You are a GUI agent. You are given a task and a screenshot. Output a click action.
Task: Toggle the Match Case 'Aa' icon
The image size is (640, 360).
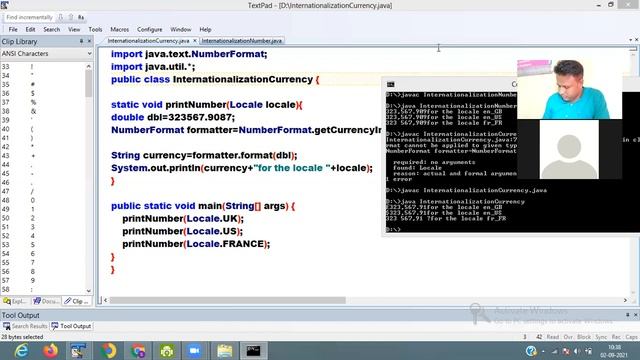81,17
